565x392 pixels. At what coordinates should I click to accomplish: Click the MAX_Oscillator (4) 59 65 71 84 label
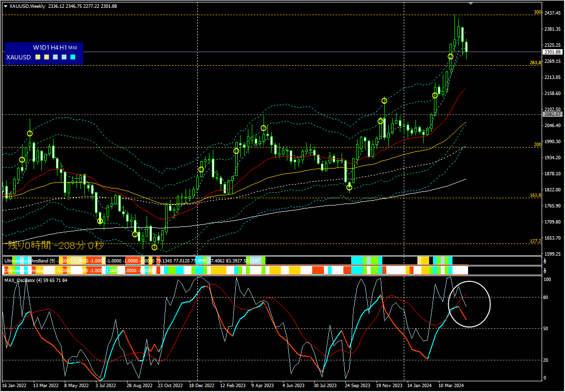click(36, 280)
